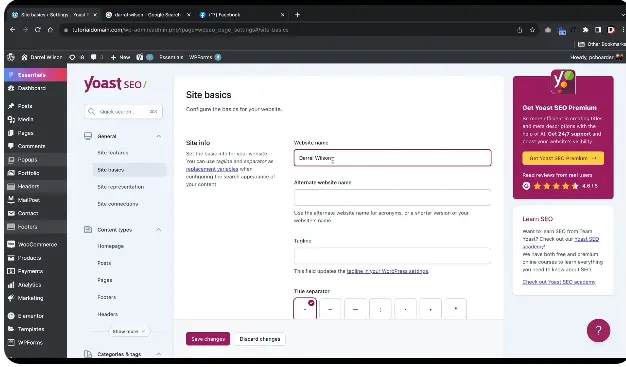Click the Discard changes button
Viewport: 626px width, 367px height.
point(260,339)
